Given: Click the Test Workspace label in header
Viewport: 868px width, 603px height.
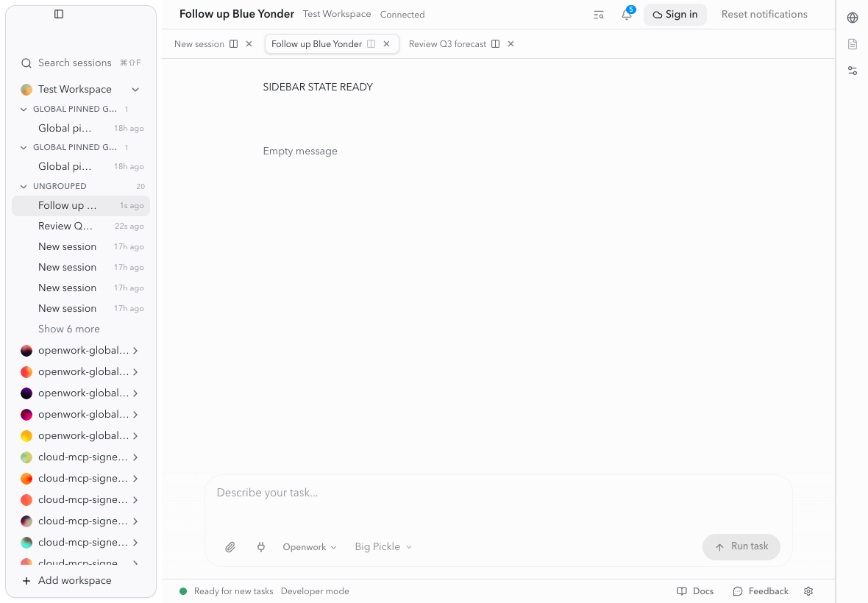Looking at the screenshot, I should 337,15.
